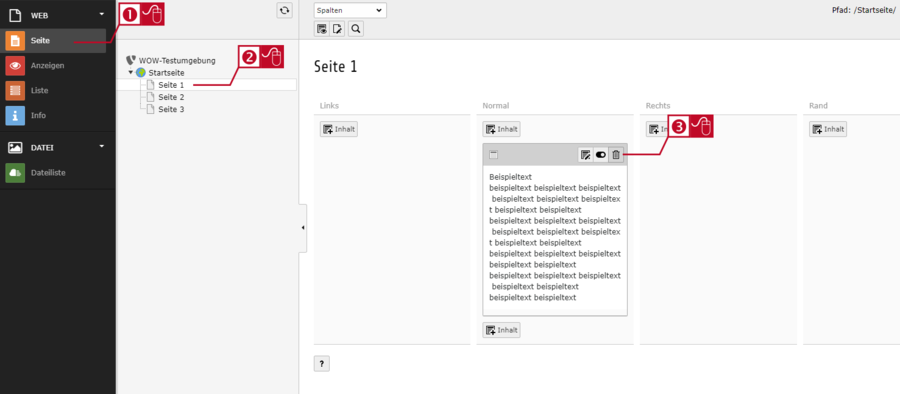Refresh the page tree
The width and height of the screenshot is (900, 394).
[x=284, y=10]
